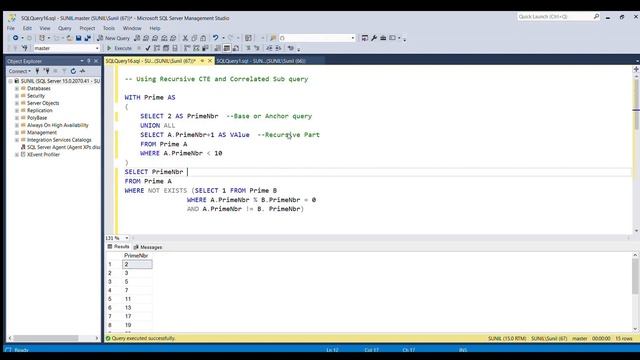
Task: Auto-hide Object Explorer with pin icon
Action: click(x=89, y=61)
